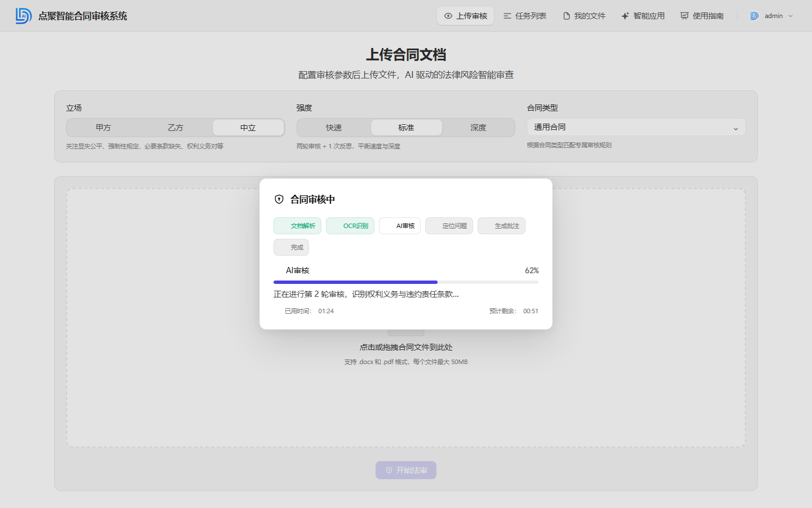Choose 深度 review intensity
Viewport: 812px width, 508px height.
click(478, 128)
